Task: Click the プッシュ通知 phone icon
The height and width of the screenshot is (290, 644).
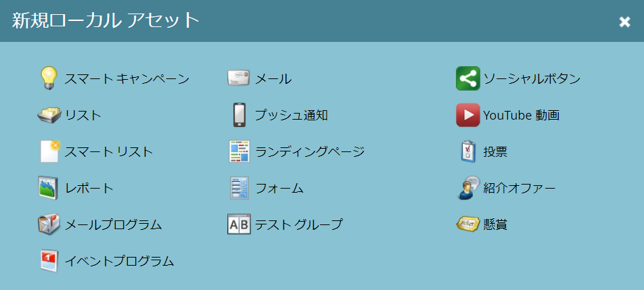Action: click(239, 115)
